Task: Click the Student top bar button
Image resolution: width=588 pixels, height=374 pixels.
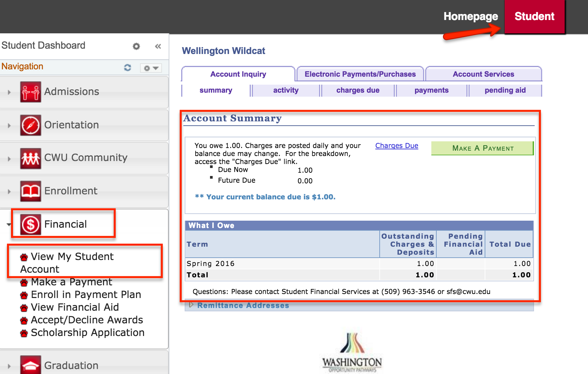Action: point(534,16)
